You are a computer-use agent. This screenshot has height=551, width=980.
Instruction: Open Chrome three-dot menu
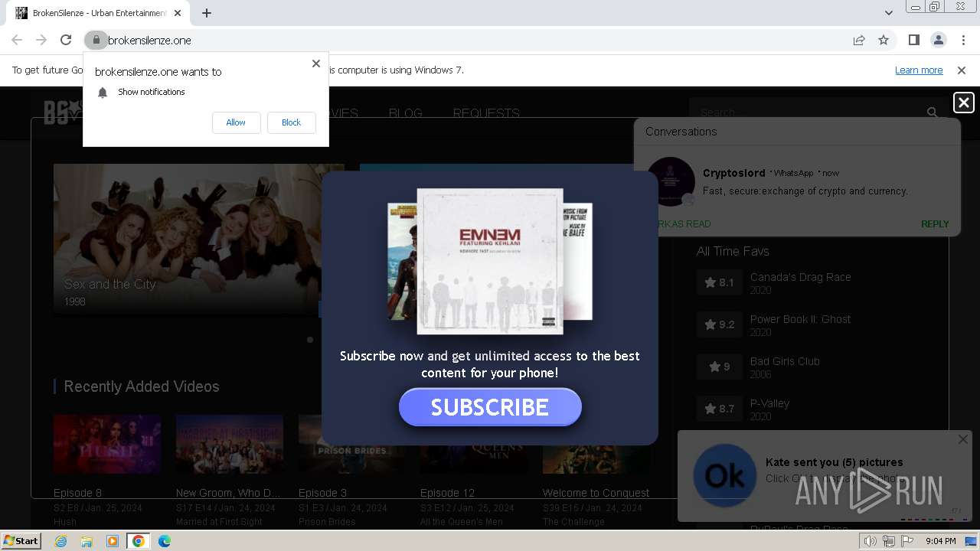[962, 40]
